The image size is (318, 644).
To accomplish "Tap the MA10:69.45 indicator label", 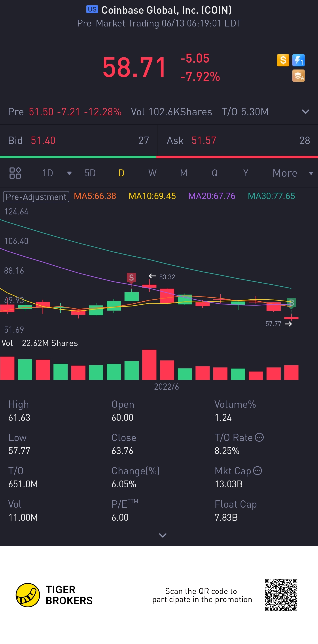I will [152, 196].
